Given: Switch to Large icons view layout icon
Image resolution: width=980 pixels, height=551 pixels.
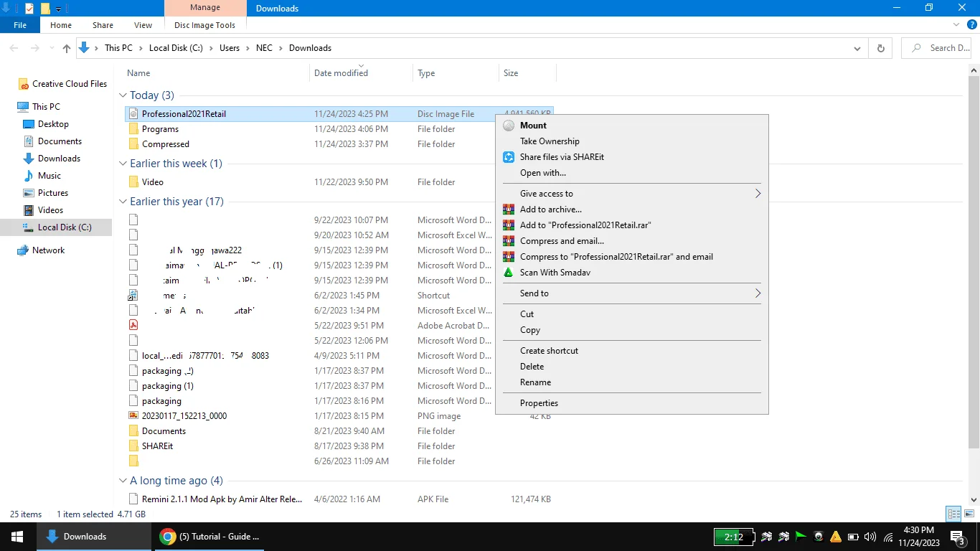Looking at the screenshot, I should click(x=968, y=514).
